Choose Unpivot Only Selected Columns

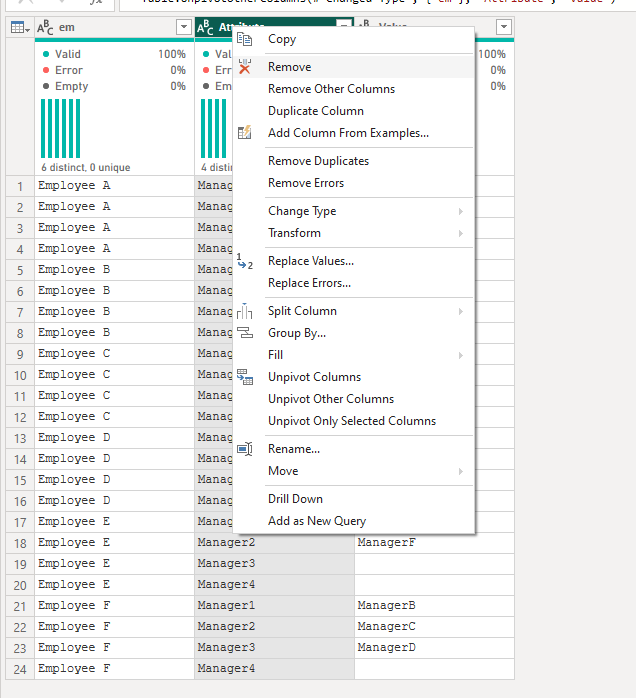354,421
